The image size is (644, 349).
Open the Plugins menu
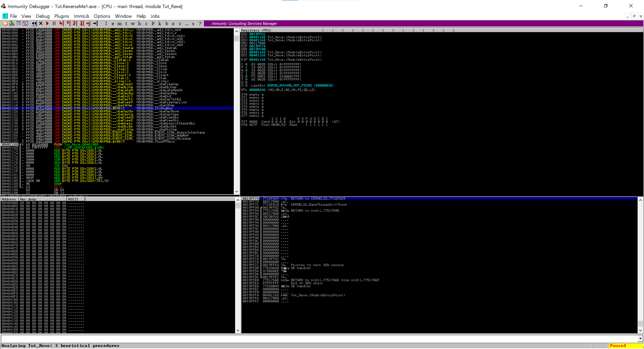[x=62, y=16]
